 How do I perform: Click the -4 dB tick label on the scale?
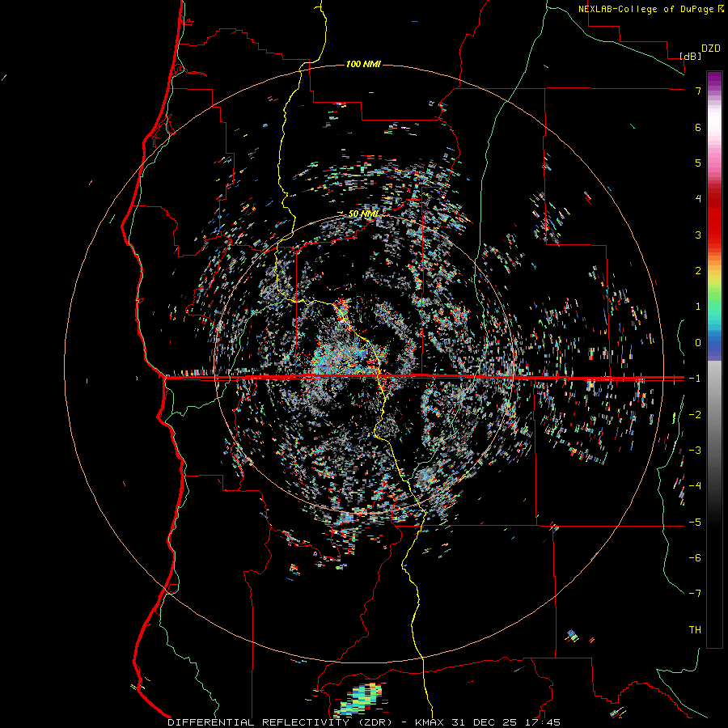pos(695,485)
